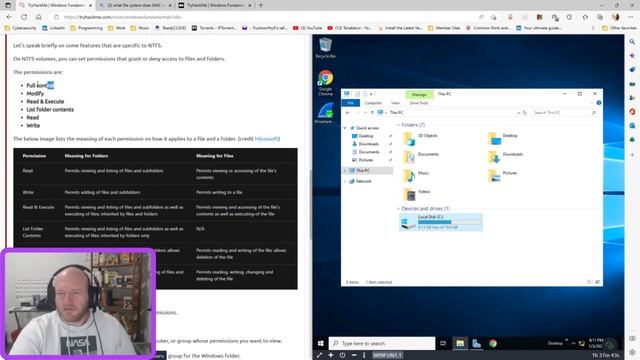Open the Desktop folder in Folders section
Screen dimensions: 640x360
point(502,138)
